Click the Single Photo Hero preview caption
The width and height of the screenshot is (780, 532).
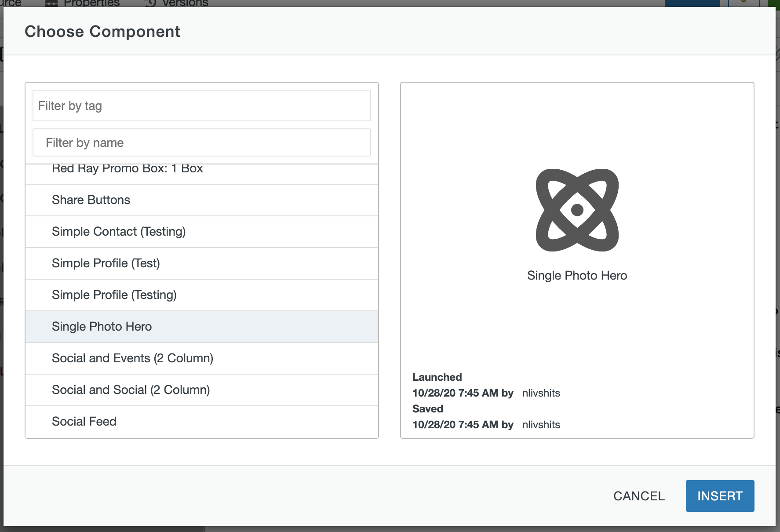click(577, 276)
